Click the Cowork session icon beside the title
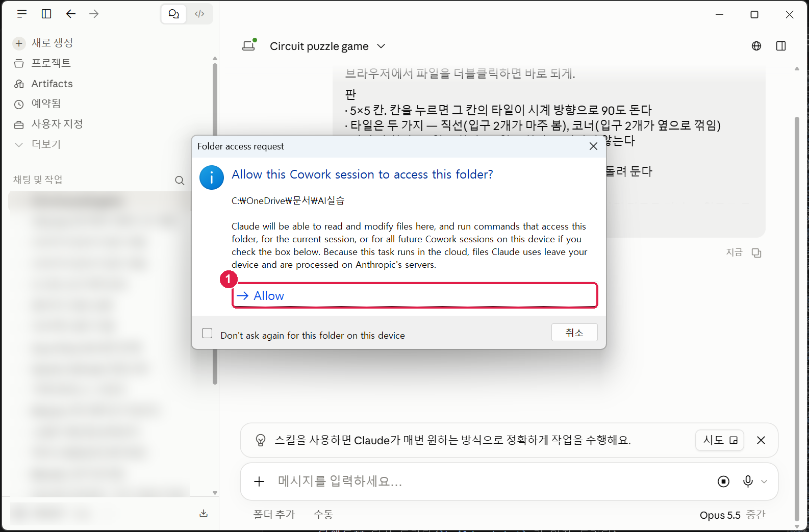The width and height of the screenshot is (809, 532). click(249, 45)
